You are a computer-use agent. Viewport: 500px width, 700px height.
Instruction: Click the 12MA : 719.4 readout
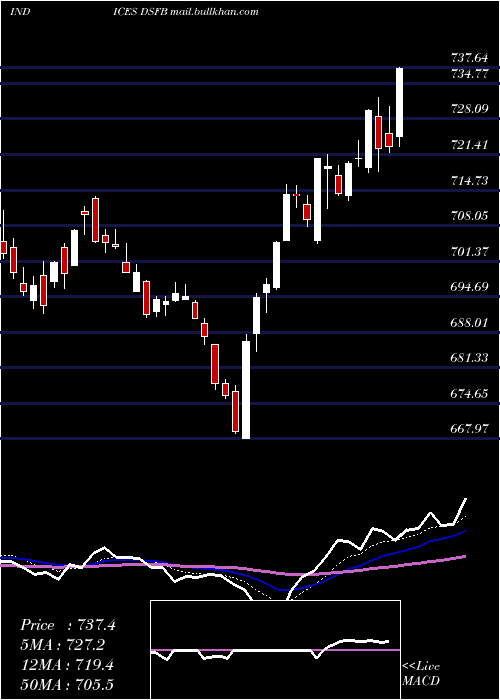coord(68,665)
